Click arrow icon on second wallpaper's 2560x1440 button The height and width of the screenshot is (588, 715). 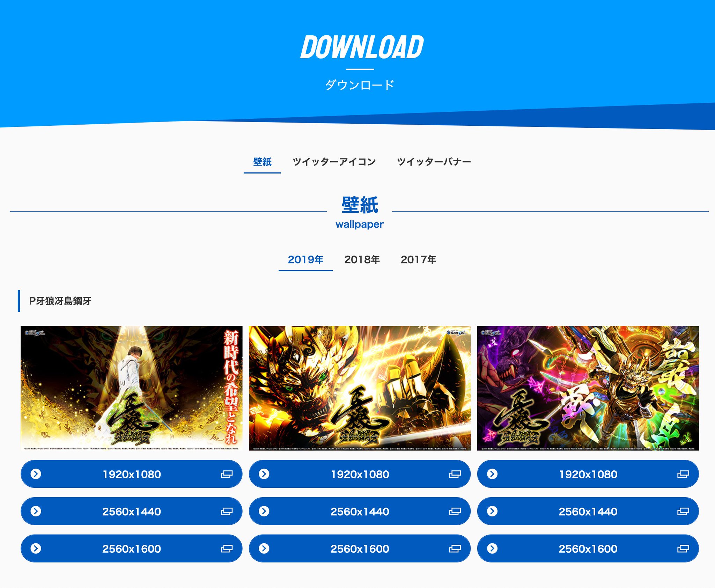click(x=264, y=511)
